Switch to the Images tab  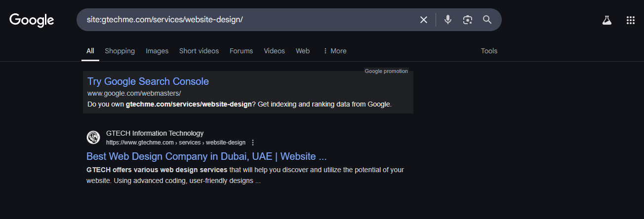pyautogui.click(x=157, y=51)
